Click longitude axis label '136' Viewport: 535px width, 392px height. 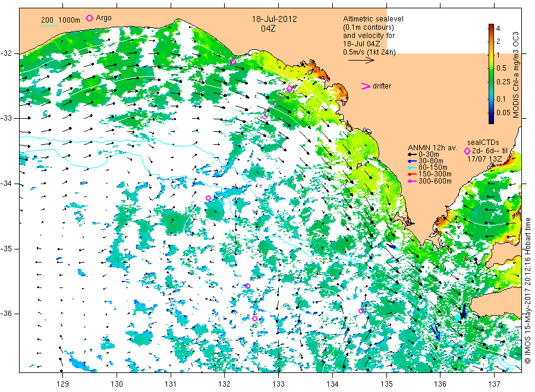[440, 384]
